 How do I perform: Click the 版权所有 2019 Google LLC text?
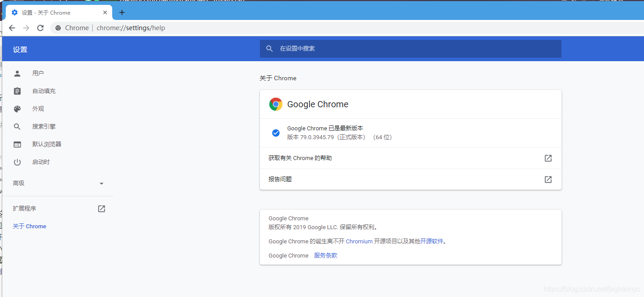click(304, 227)
